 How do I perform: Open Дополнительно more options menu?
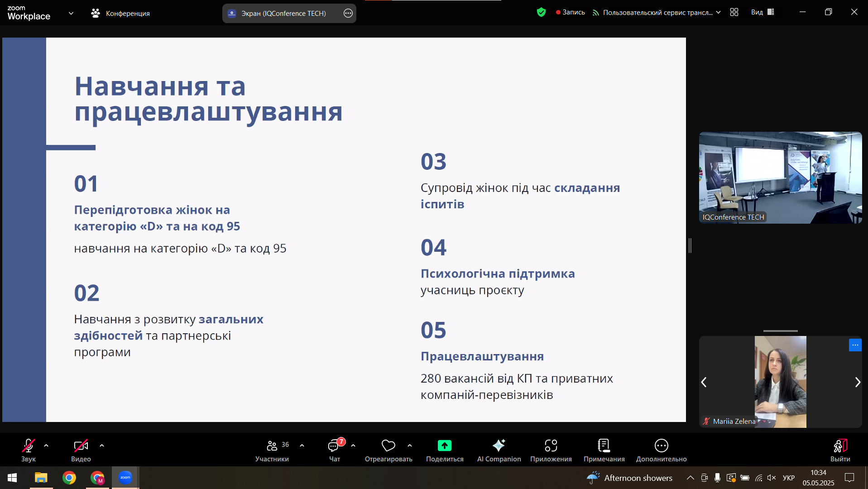click(662, 450)
